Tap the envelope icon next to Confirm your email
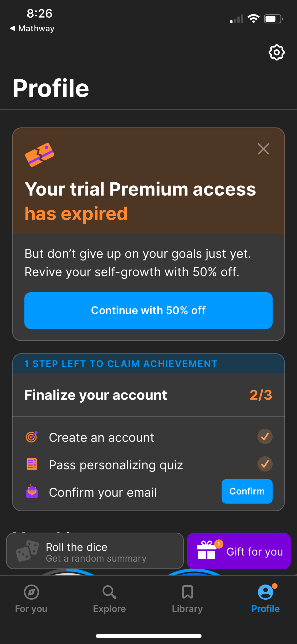Viewport: 297px width, 644px height. tap(32, 492)
